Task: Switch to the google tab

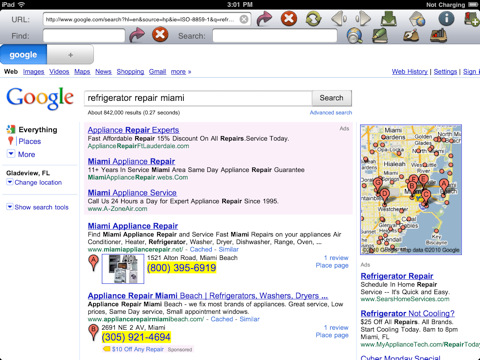Action: pyautogui.click(x=23, y=55)
